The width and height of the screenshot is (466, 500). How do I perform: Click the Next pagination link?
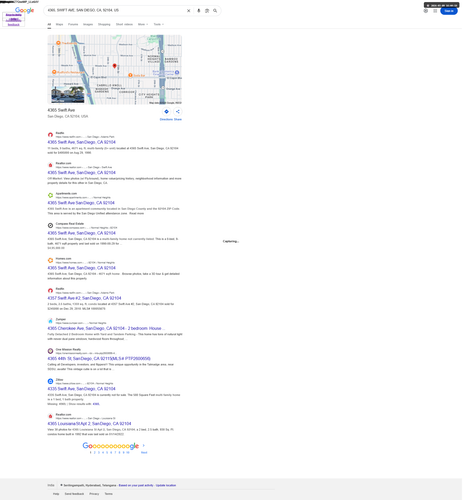144,453
